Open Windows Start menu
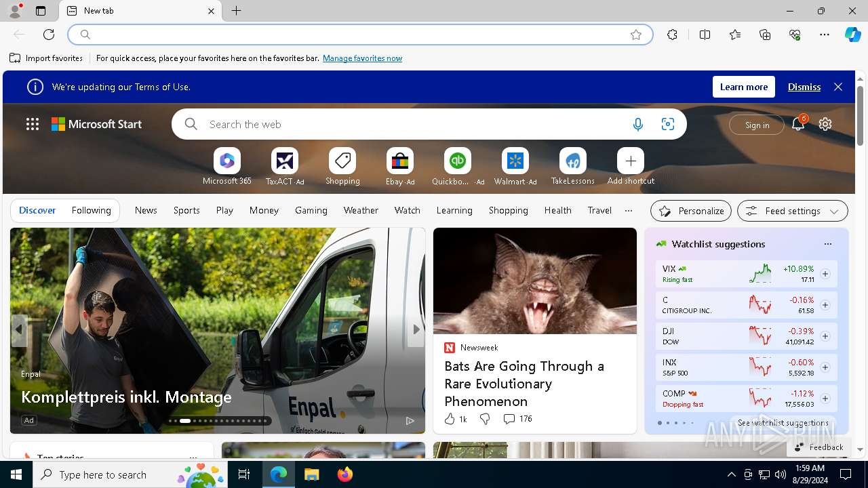868x488 pixels. [x=16, y=474]
